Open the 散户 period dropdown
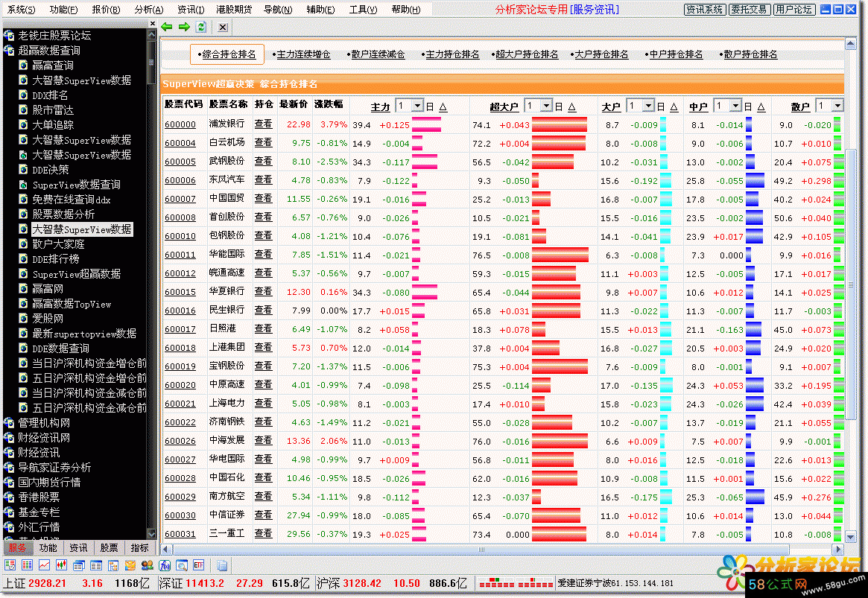Viewport: 868px width, 598px height. pos(837,106)
